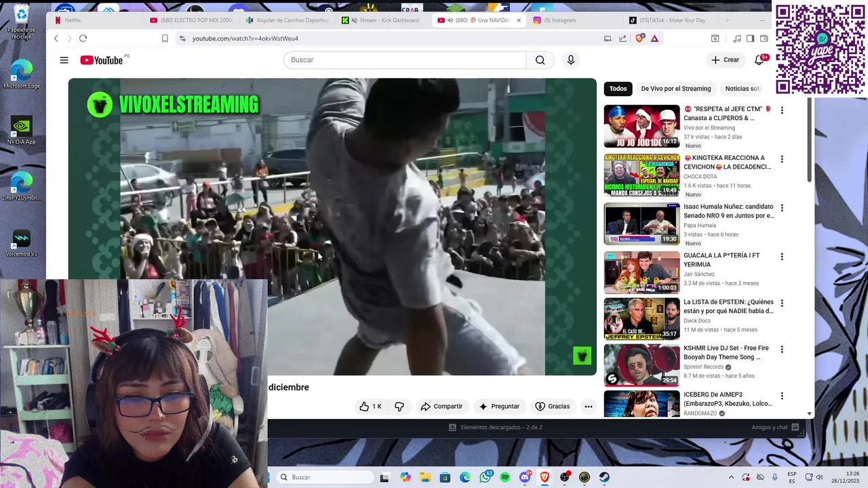Open the Windows taskbar Buscar search box
Screen dimensions: 868x488
(x=326, y=477)
